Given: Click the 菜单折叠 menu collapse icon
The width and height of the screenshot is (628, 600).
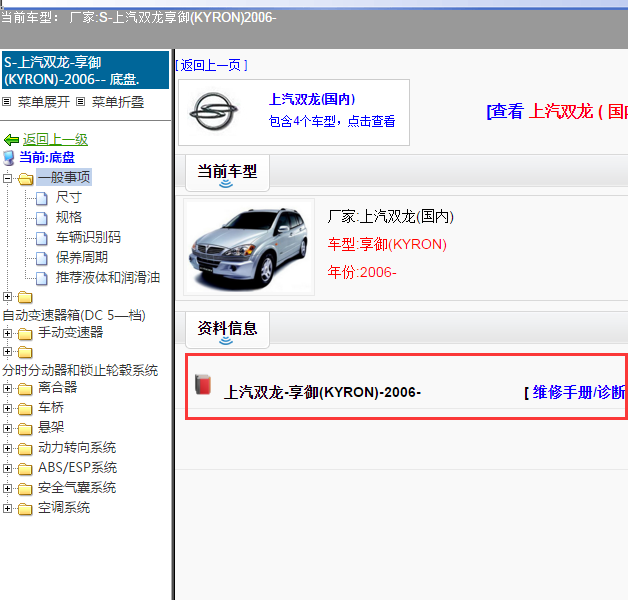Looking at the screenshot, I should (81, 102).
